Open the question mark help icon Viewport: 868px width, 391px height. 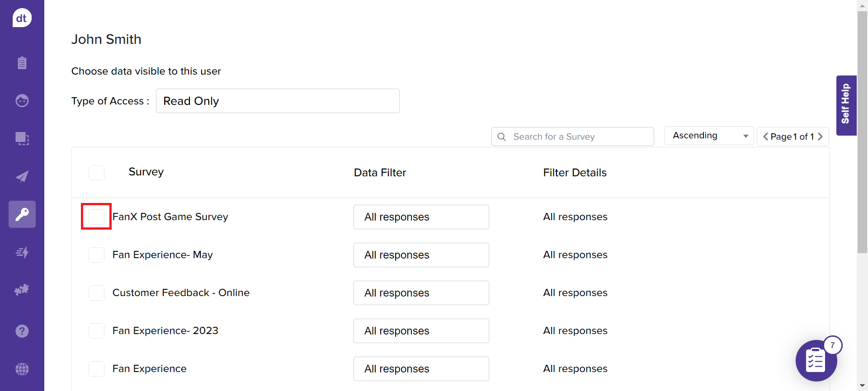(22, 331)
